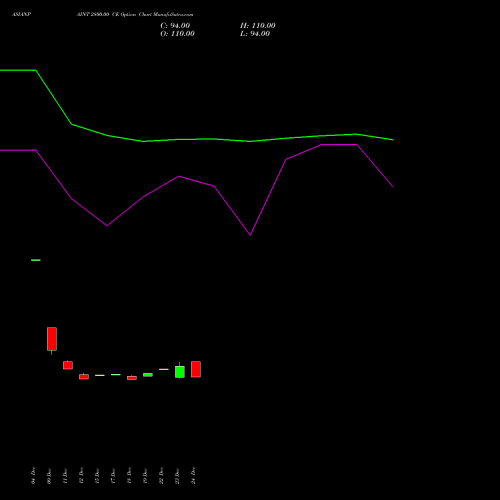The height and width of the screenshot is (500, 500).
Task: Click the close value C: 94.00
Action: [175, 26]
